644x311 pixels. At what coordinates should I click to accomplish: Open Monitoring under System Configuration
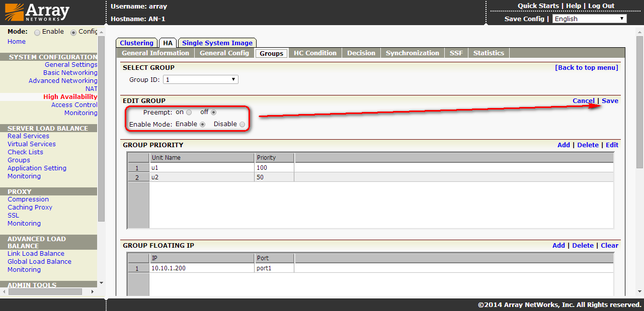pos(81,113)
